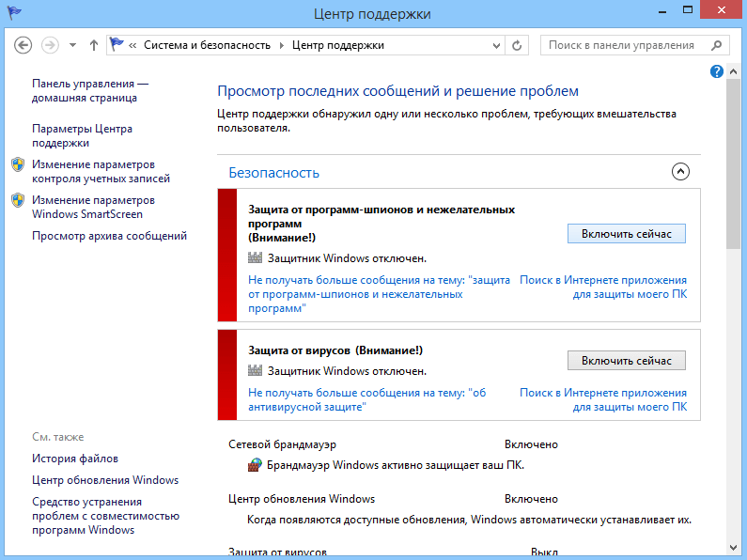This screenshot has width=747, height=560.
Task: Open internet app search link in spyware box
Action: (x=603, y=288)
